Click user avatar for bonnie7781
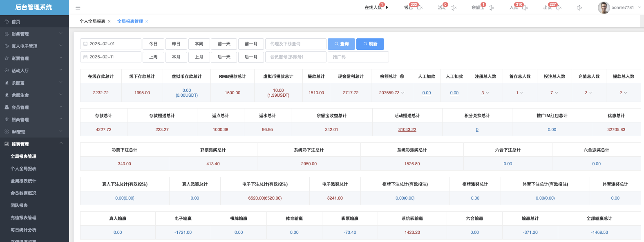644x242 pixels. pyautogui.click(x=604, y=7)
